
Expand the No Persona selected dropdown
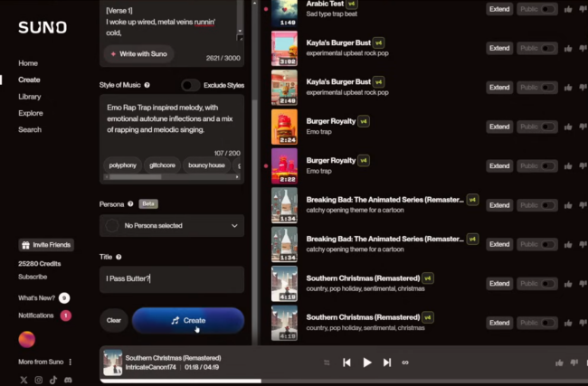172,226
